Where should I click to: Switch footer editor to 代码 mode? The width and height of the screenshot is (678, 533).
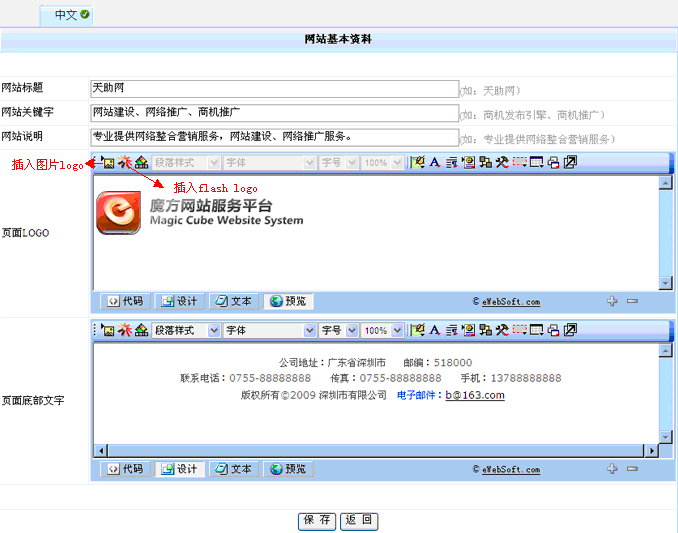pos(125,469)
